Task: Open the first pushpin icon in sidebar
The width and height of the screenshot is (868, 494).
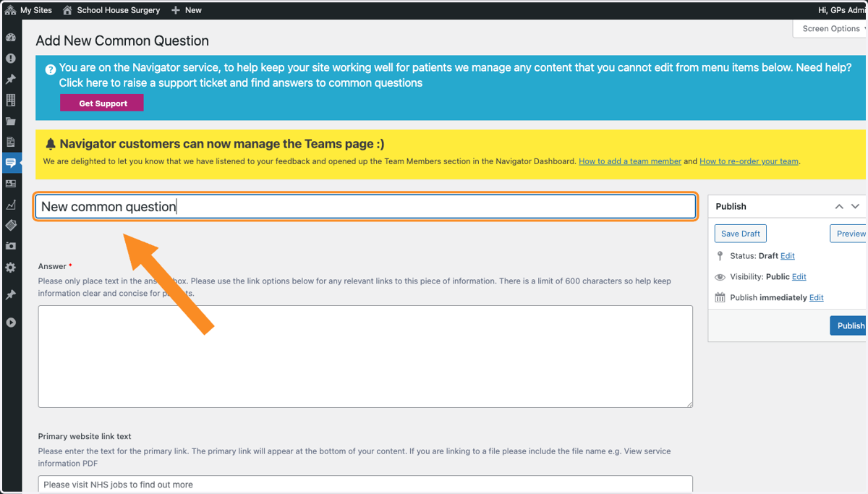Action: click(x=11, y=80)
